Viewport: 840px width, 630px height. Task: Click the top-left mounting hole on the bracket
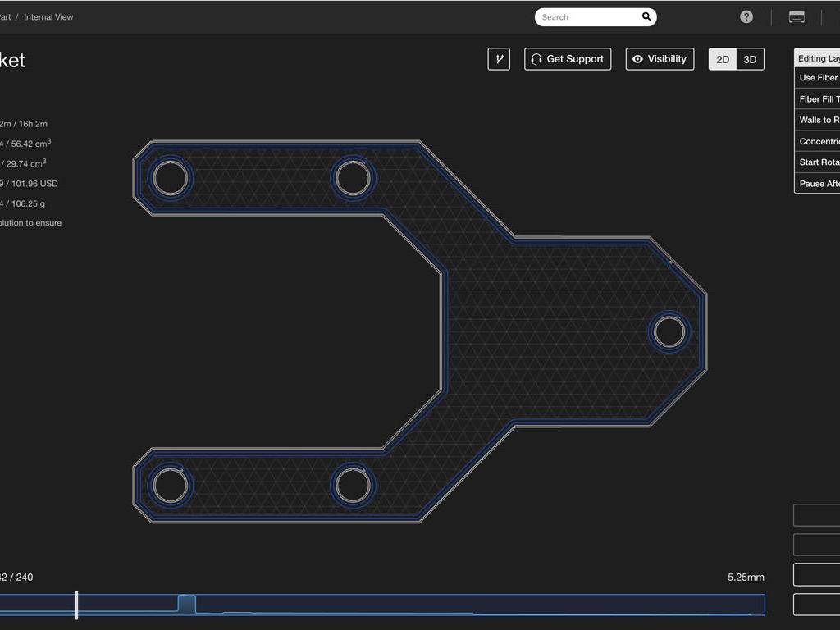coord(171,178)
